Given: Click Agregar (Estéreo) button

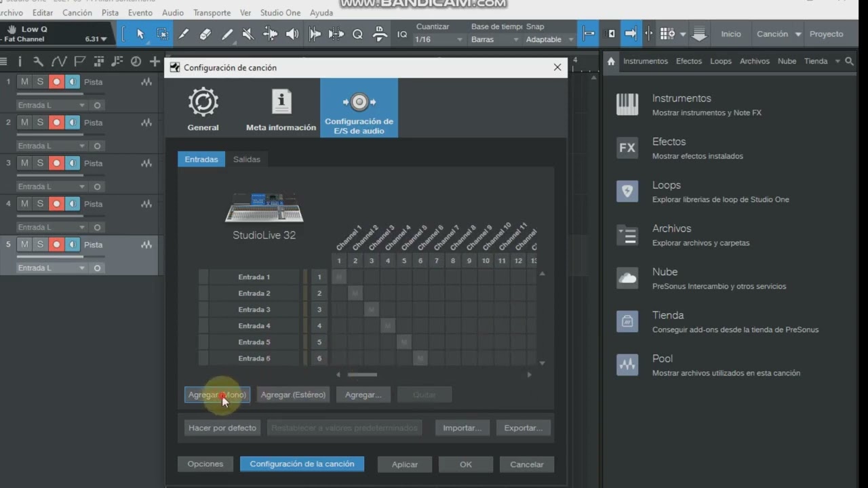Looking at the screenshot, I should click(293, 394).
